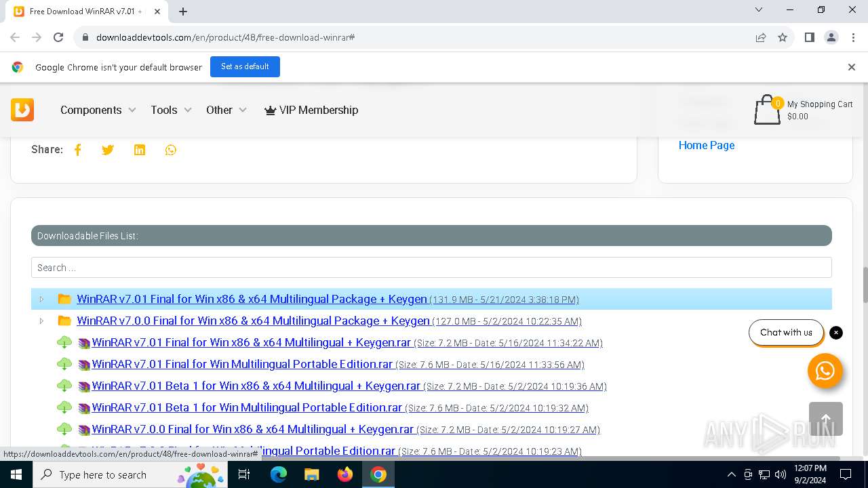Click download icon for WinRAR v7.01 Final Keygen.rar

pos(64,342)
